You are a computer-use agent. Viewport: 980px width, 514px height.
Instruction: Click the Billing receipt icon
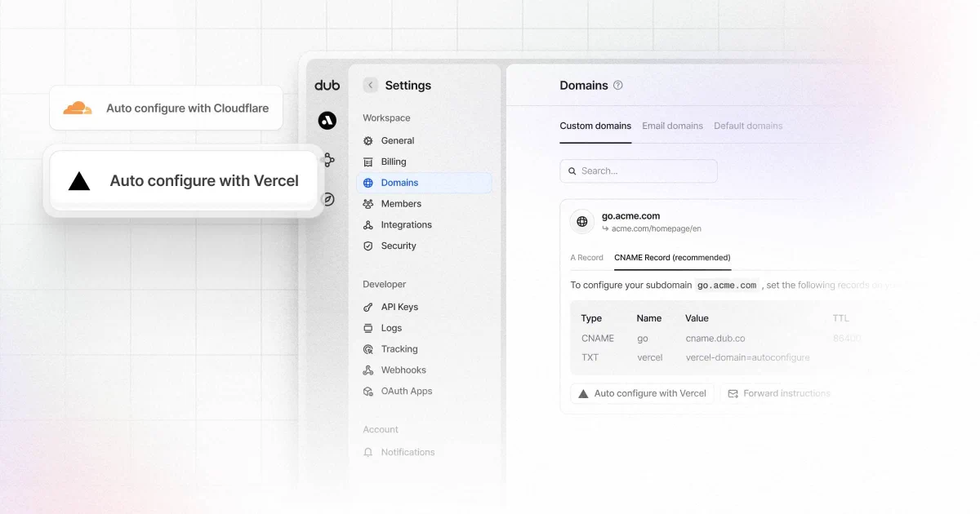click(368, 162)
